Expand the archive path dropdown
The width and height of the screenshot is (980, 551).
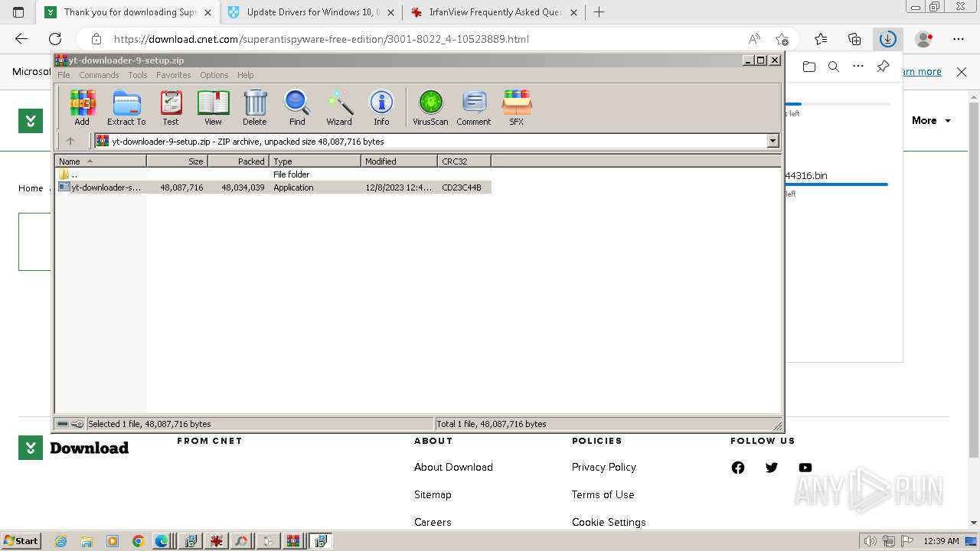point(773,141)
